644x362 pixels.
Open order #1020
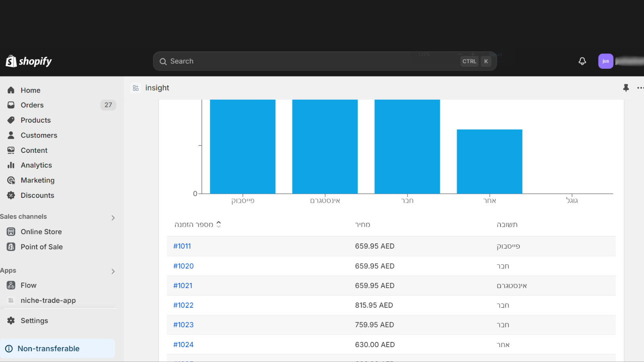point(184,266)
